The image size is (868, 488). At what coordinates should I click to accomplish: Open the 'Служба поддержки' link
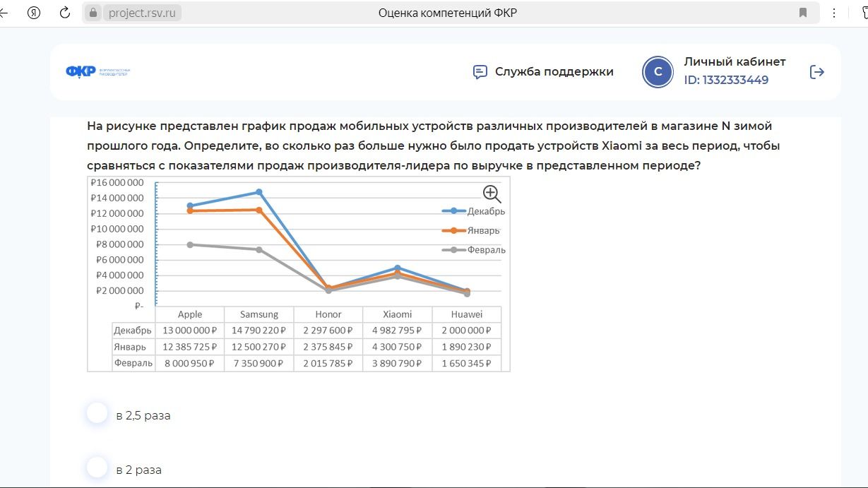(x=554, y=71)
